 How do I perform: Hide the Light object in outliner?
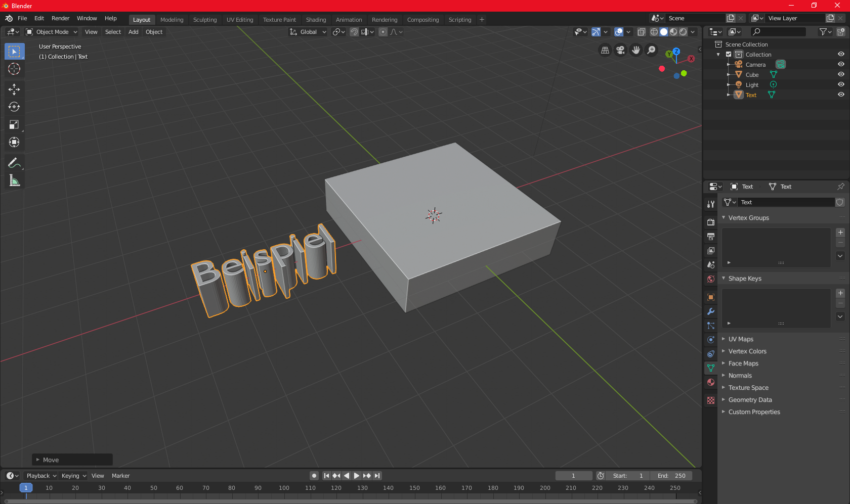[841, 84]
